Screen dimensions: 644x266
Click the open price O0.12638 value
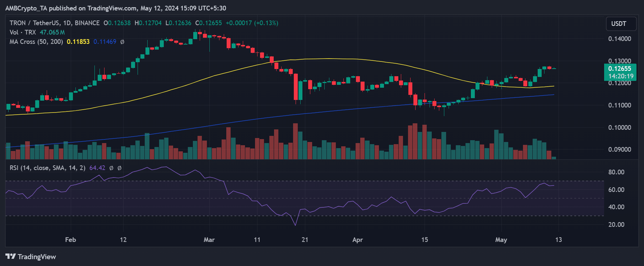117,23
